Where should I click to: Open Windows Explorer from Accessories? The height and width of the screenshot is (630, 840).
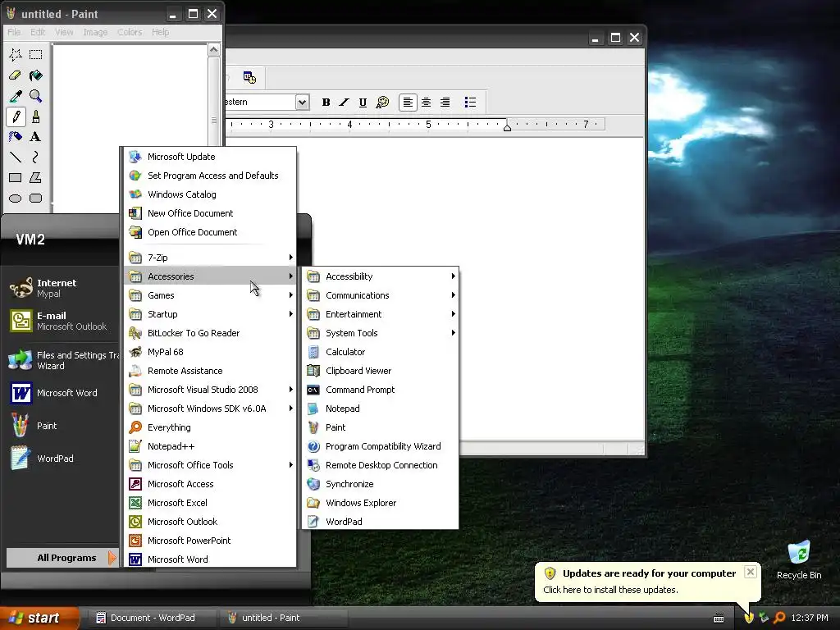coord(381,503)
